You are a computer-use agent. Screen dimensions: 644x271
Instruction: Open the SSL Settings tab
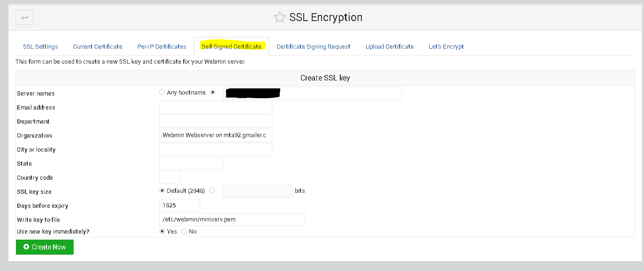[40, 46]
